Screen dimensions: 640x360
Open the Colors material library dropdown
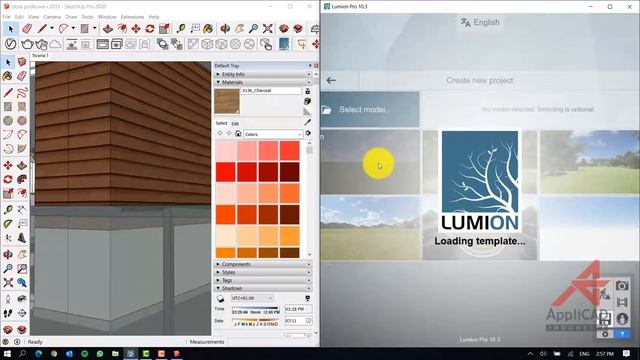[x=273, y=134]
